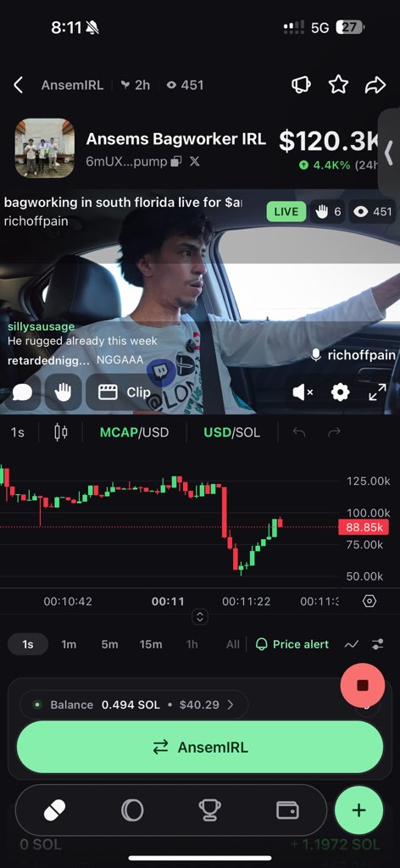Select the 5m timeframe tab
Image resolution: width=400 pixels, height=868 pixels.
point(109,644)
